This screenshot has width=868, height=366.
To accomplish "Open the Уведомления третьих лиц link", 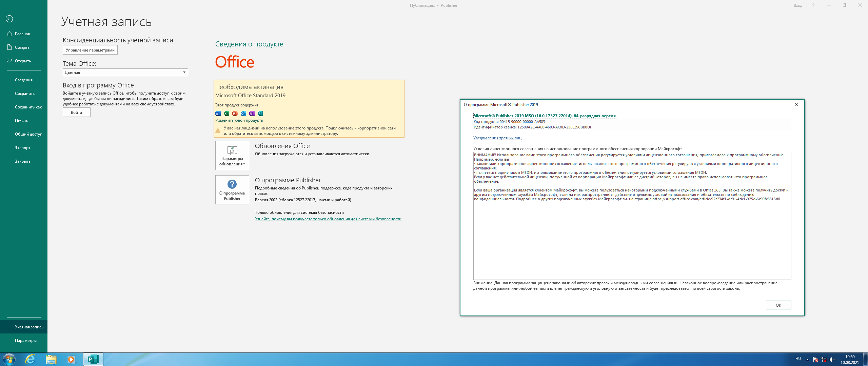I will point(497,138).
